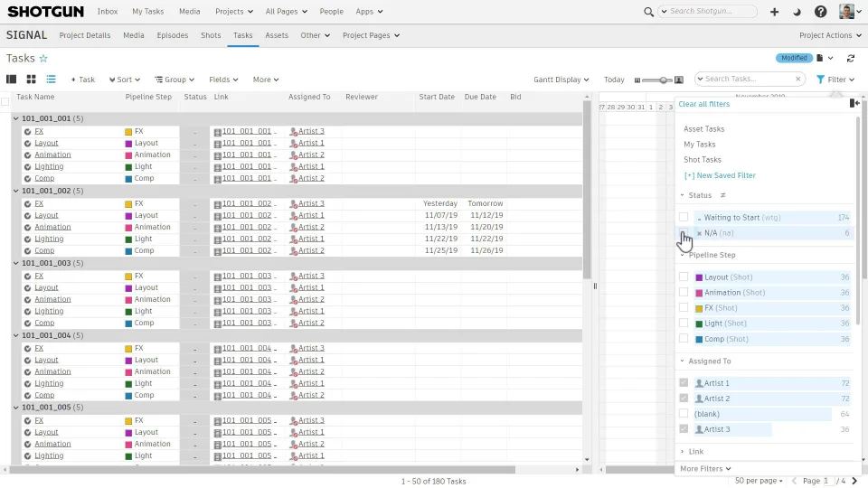Screen dimensions: 868x488
Task: Open the page document icon menu
Action: (825, 58)
